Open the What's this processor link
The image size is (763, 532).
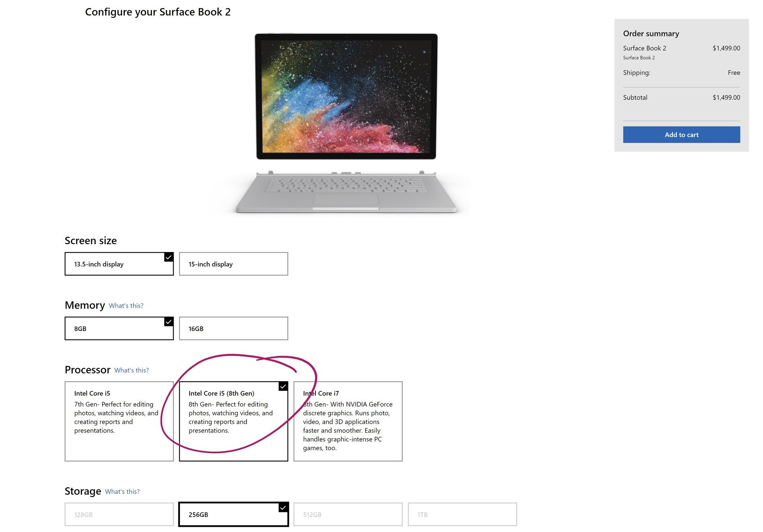pos(130,370)
